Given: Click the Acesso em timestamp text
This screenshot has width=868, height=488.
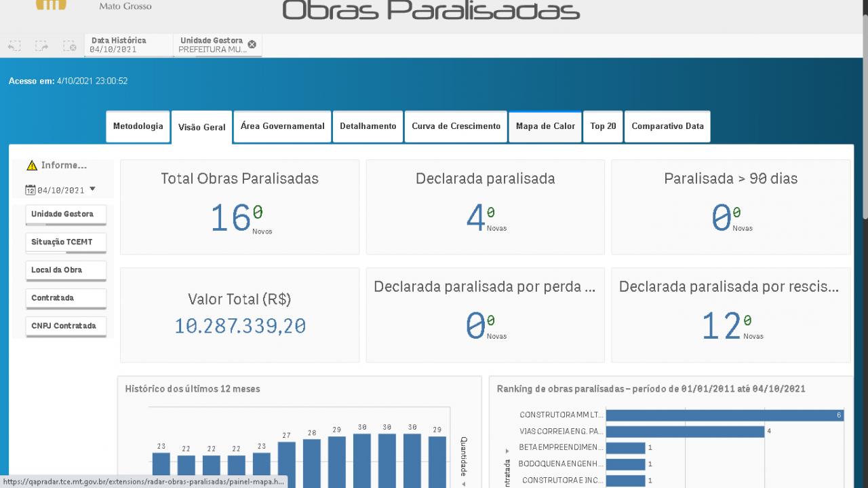Looking at the screenshot, I should pyautogui.click(x=68, y=81).
